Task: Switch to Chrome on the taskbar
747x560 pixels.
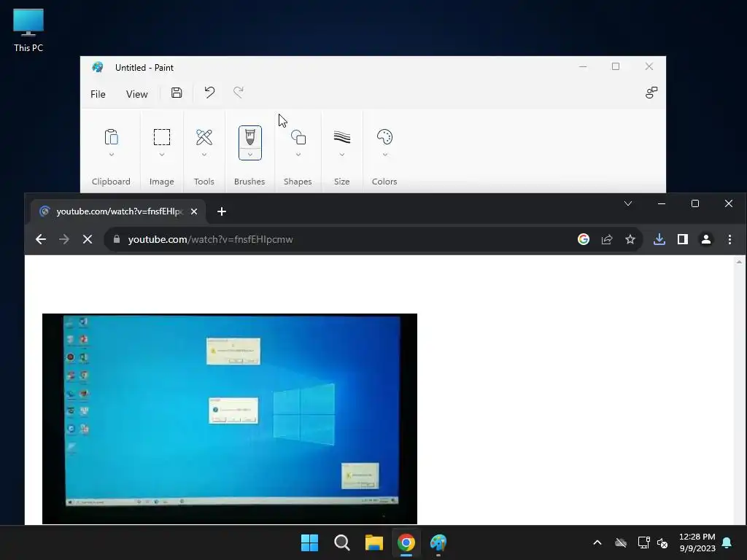Action: click(406, 542)
